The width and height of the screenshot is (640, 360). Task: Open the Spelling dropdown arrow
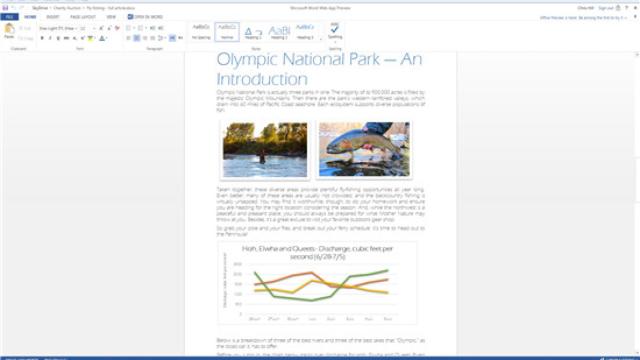click(335, 42)
